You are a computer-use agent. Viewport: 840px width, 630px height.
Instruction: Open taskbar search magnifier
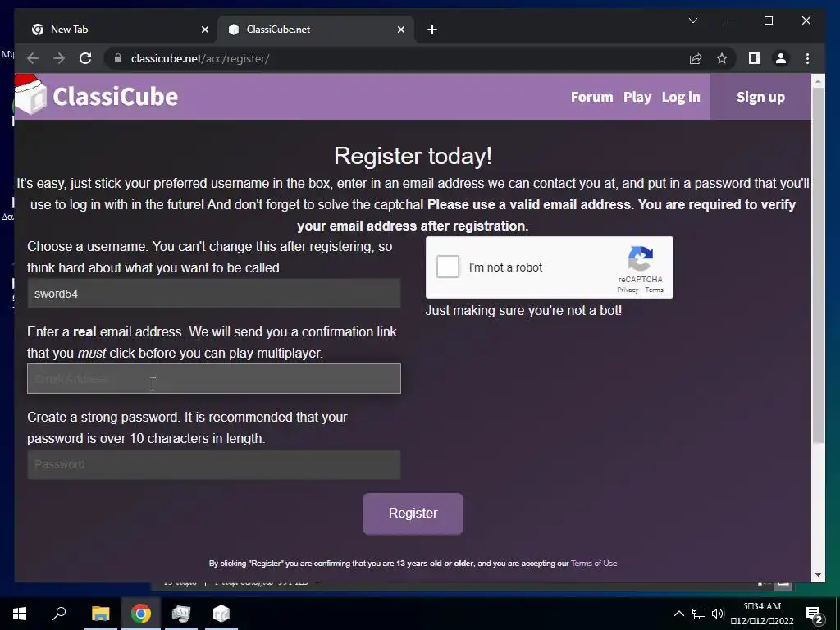pos(59,614)
